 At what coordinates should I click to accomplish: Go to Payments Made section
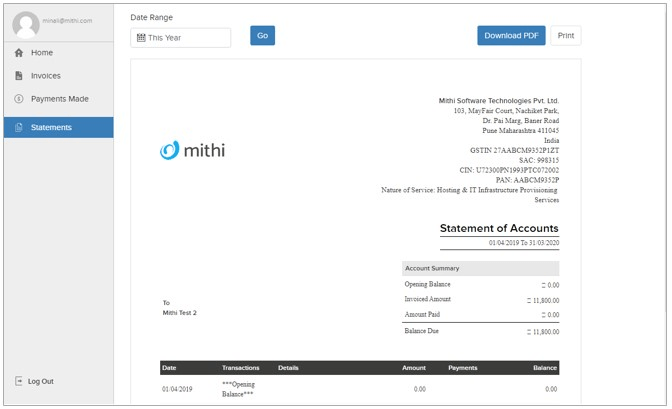click(59, 99)
